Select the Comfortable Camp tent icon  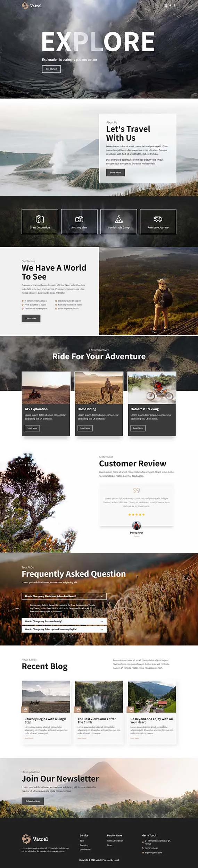tap(118, 219)
